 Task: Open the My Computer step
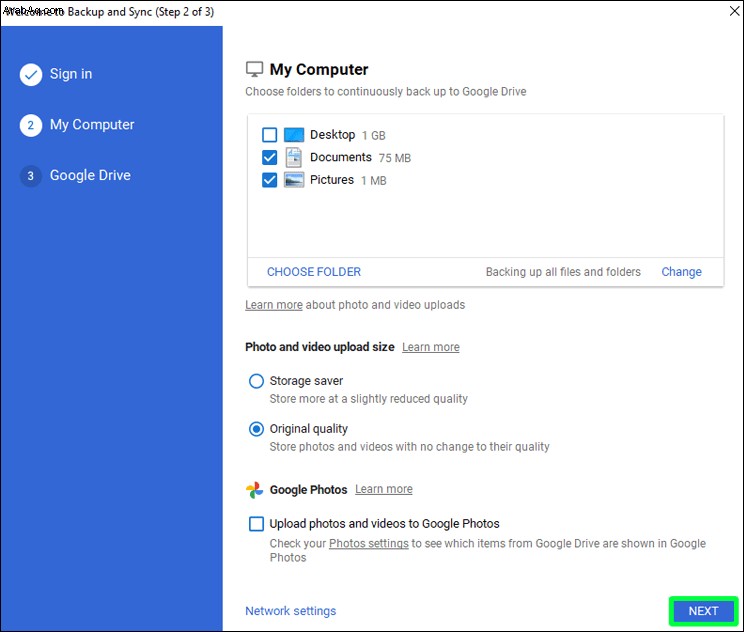[92, 125]
